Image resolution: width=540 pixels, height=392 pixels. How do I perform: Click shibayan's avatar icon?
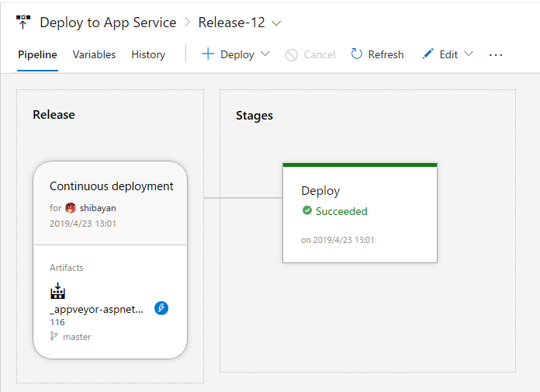coord(71,208)
